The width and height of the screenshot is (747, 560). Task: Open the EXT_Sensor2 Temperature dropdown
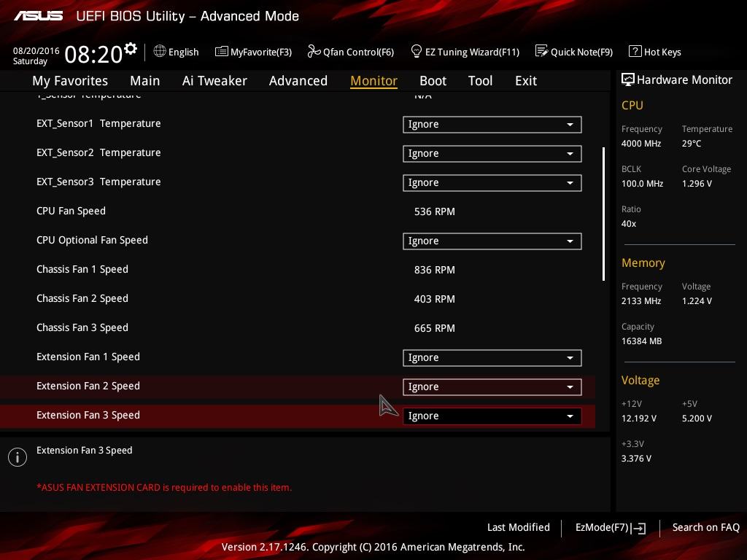click(x=492, y=154)
